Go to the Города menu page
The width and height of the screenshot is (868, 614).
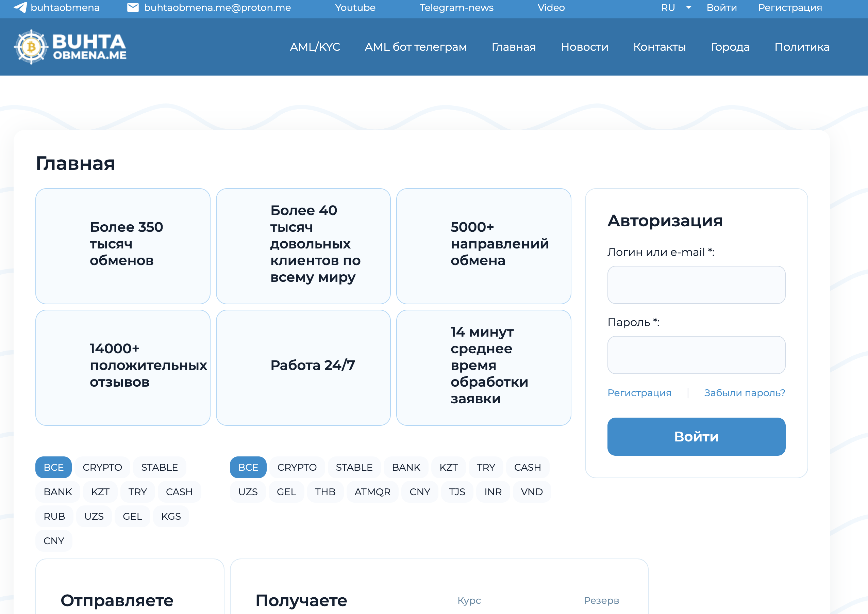730,47
